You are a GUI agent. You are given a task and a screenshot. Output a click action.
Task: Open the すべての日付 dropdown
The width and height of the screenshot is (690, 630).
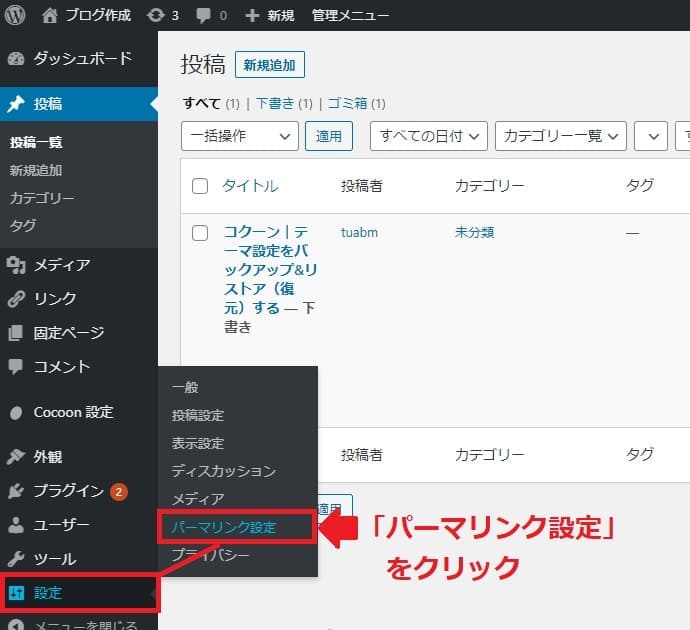(429, 136)
